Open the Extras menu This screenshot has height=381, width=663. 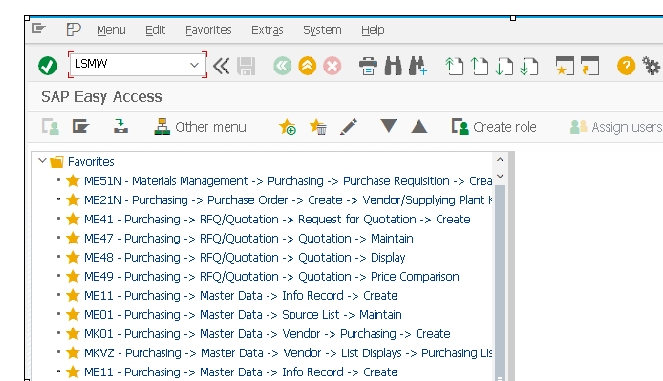267,30
